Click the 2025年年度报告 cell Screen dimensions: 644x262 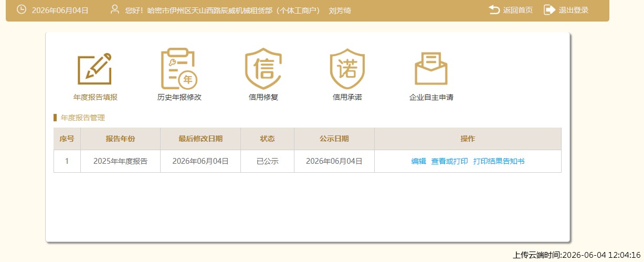pos(120,161)
